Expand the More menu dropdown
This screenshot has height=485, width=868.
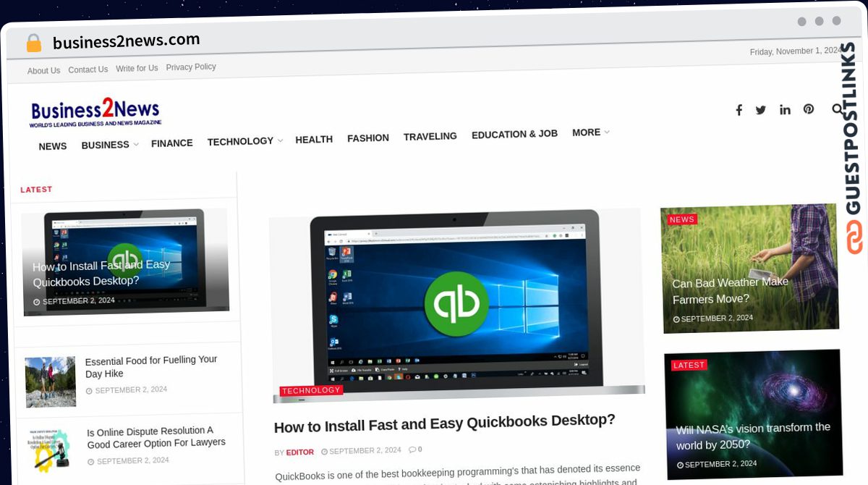590,132
